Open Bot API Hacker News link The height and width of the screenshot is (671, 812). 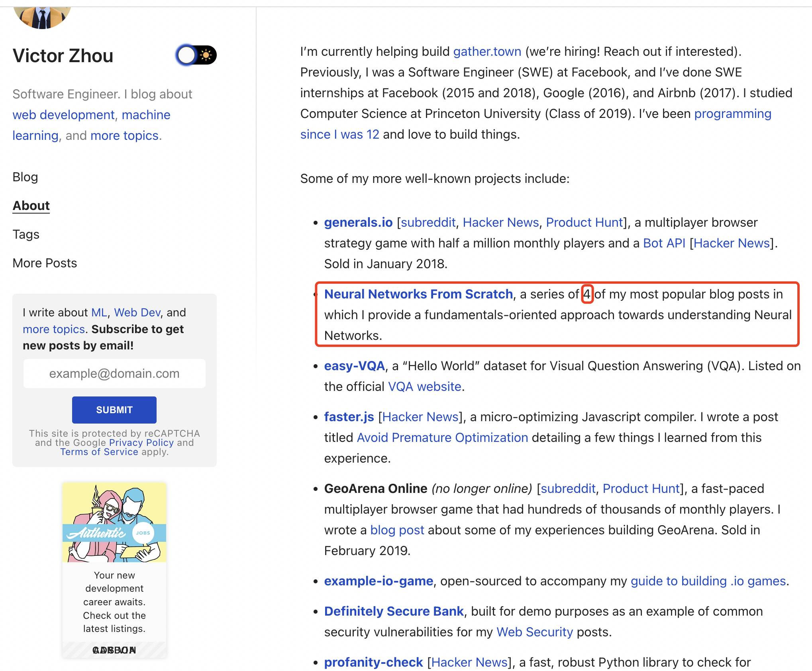click(732, 243)
